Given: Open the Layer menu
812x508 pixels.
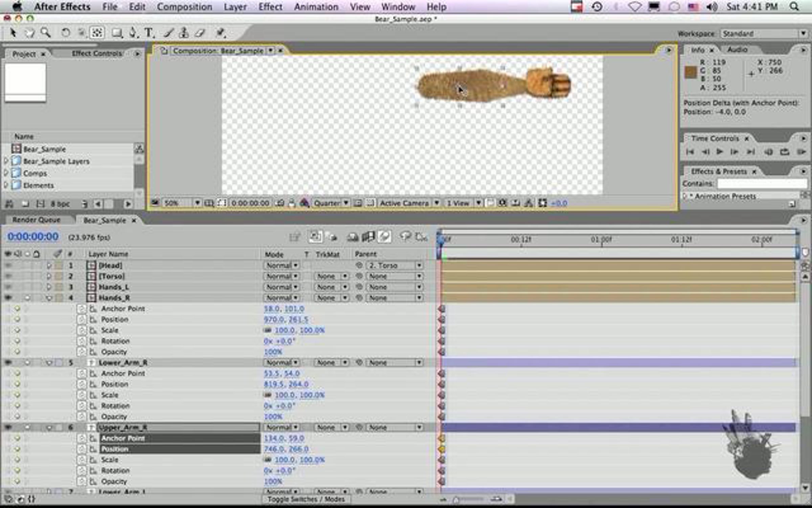Looking at the screenshot, I should pyautogui.click(x=235, y=7).
